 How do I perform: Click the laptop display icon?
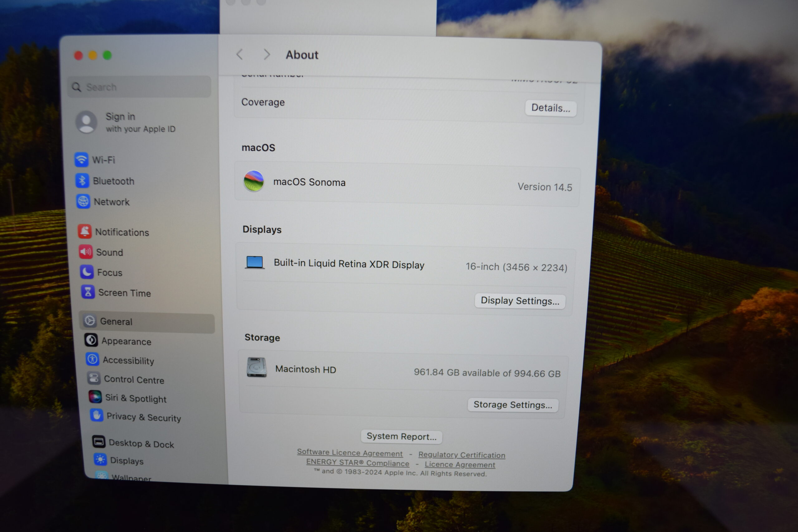pyautogui.click(x=255, y=263)
